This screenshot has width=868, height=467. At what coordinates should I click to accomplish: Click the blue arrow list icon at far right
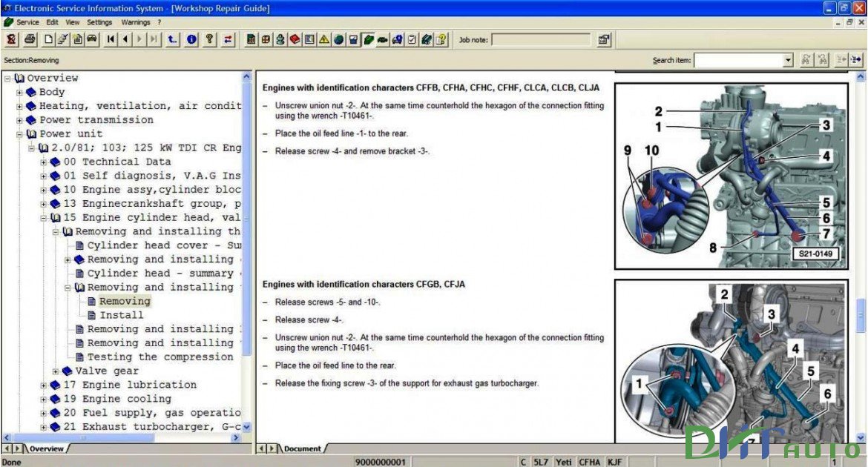tap(856, 60)
